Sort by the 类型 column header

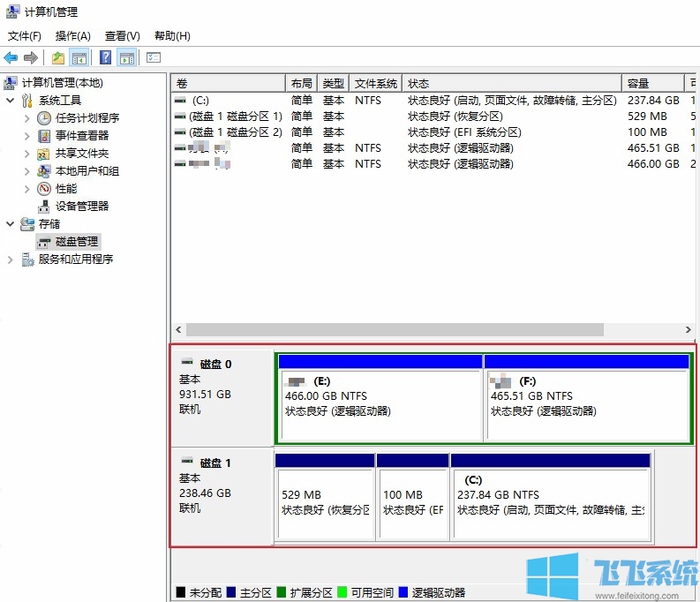[333, 84]
